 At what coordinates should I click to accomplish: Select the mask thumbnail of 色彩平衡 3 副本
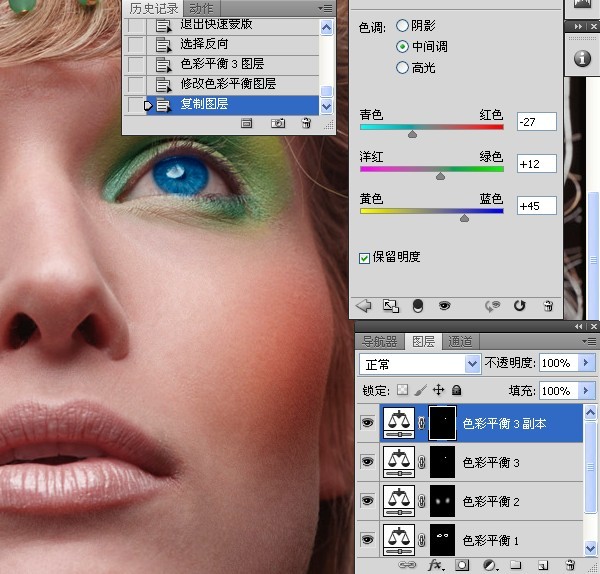443,423
